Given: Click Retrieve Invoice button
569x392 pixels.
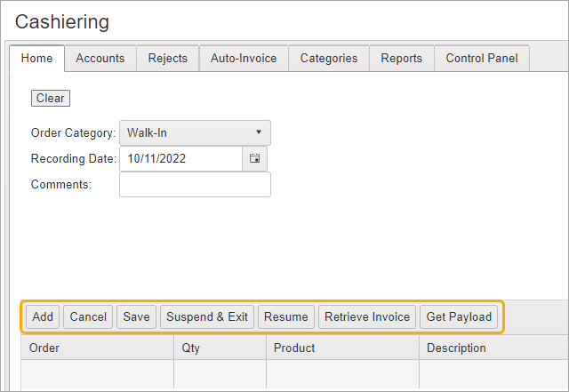Looking at the screenshot, I should pyautogui.click(x=367, y=316).
